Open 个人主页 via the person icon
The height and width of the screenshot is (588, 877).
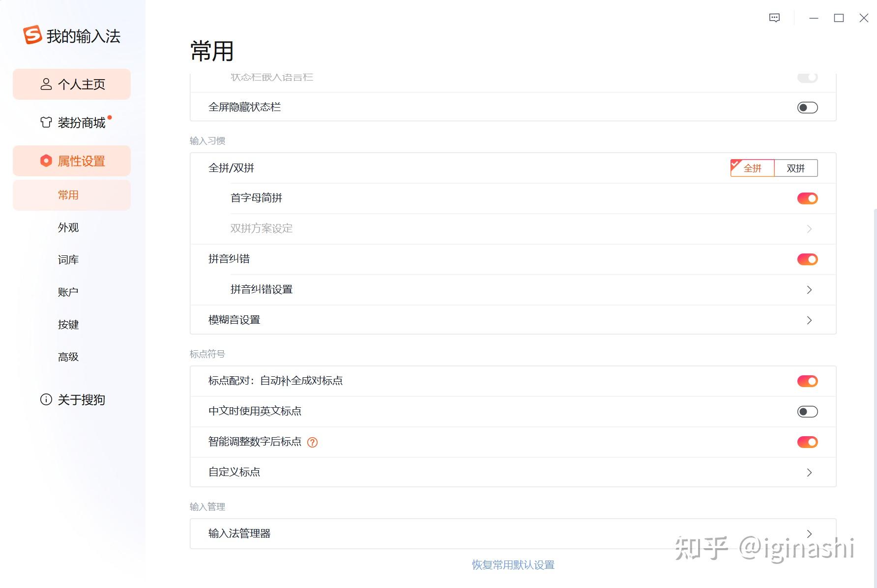click(x=46, y=84)
